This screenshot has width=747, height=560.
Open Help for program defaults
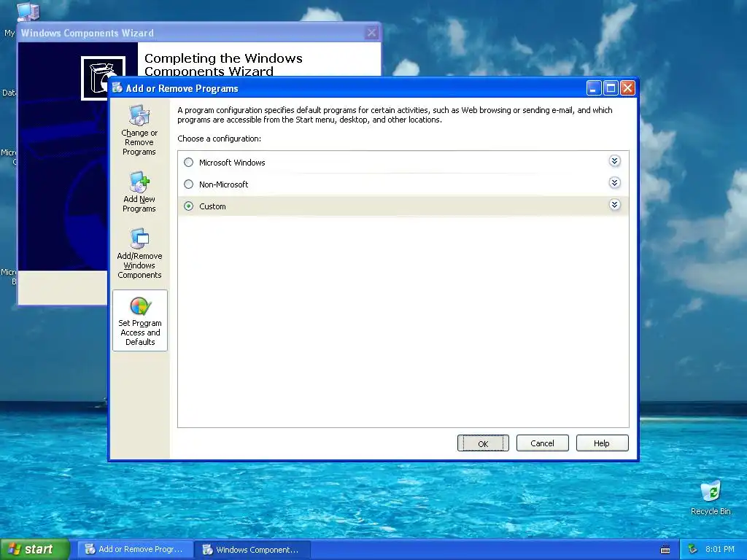click(x=602, y=443)
